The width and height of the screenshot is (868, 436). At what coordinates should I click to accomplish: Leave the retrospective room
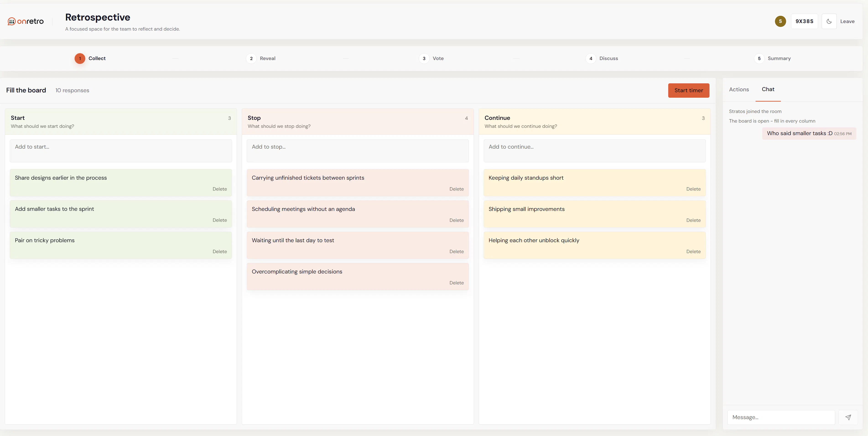(x=847, y=21)
